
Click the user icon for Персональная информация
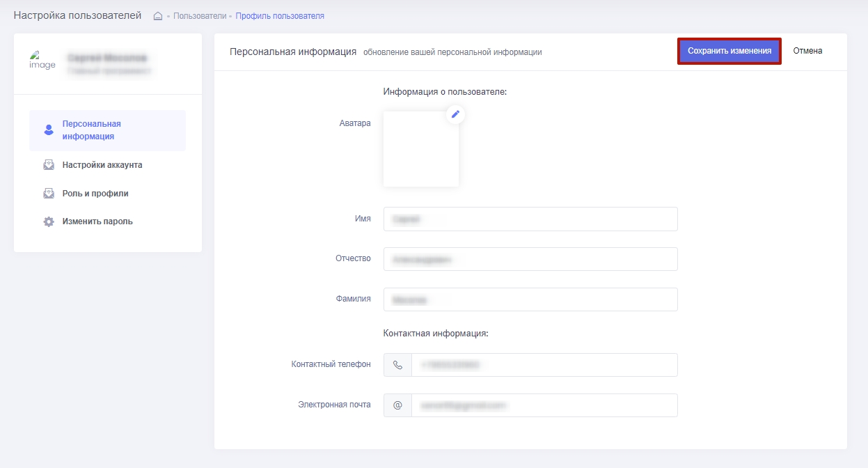[49, 130]
